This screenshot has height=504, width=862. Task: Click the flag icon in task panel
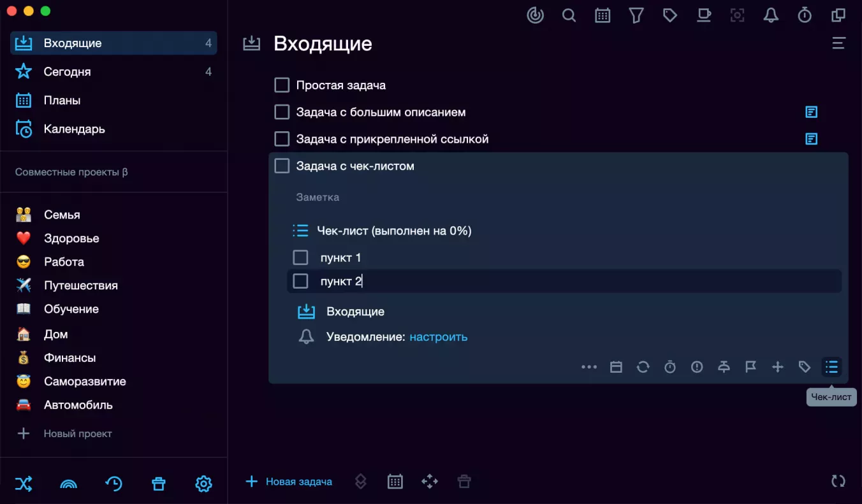click(x=750, y=367)
